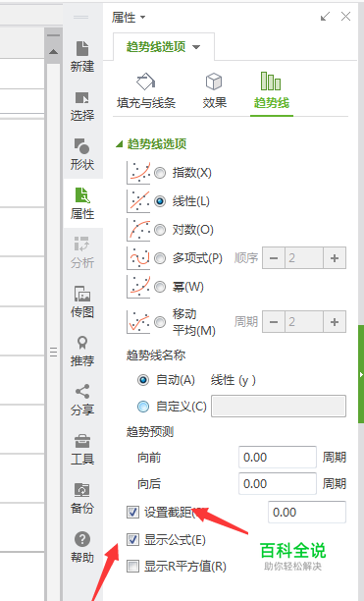Viewport: 364px width, 601px height.
Task: Click the 选择 sidebar icon
Action: coord(82,106)
